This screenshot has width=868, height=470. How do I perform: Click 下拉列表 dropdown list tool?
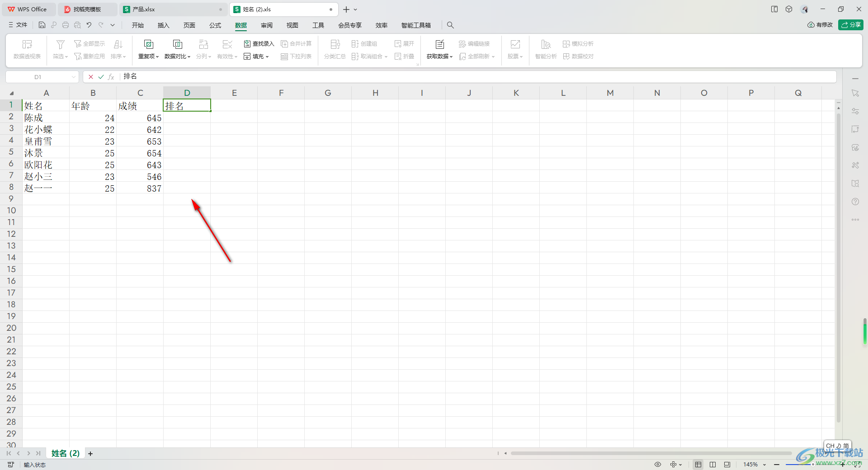point(296,56)
